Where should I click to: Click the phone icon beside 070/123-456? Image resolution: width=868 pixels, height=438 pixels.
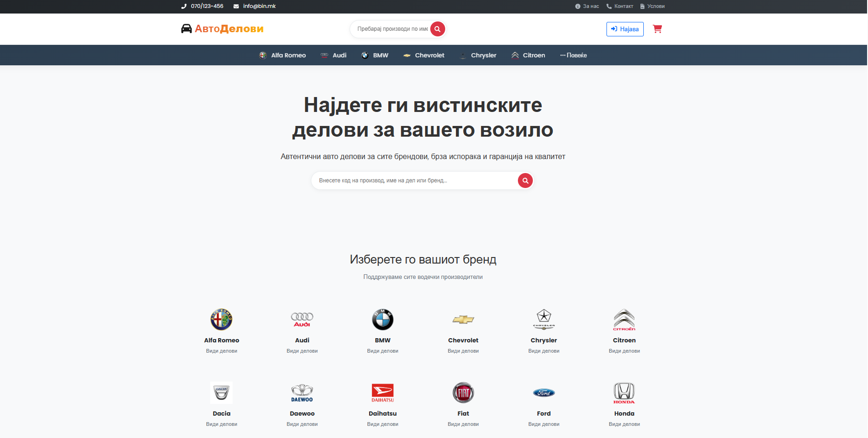[183, 6]
